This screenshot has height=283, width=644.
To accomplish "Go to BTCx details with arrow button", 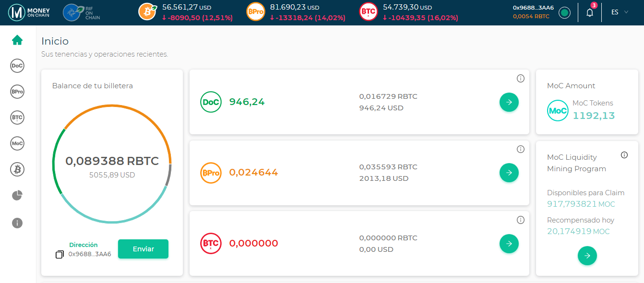I will click(509, 244).
